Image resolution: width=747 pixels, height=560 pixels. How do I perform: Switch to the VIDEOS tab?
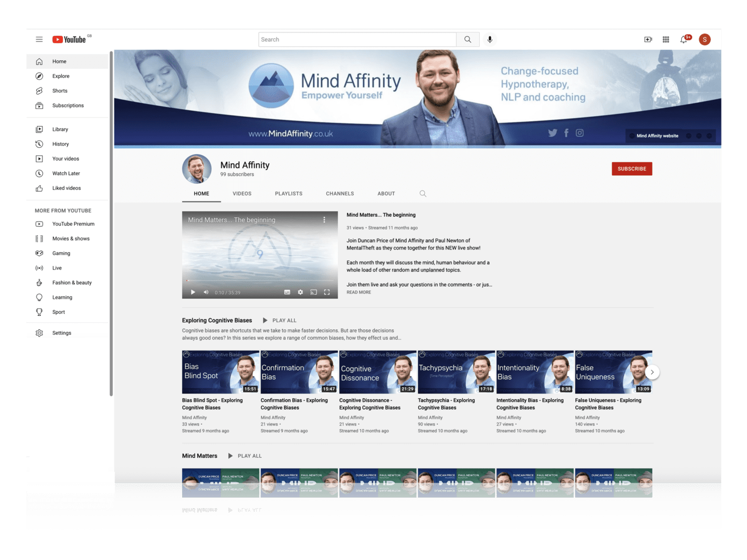[x=242, y=193]
